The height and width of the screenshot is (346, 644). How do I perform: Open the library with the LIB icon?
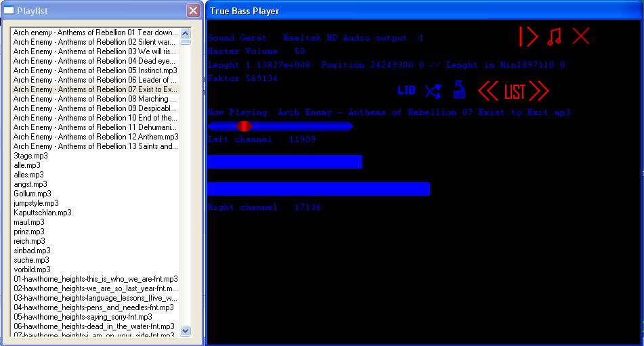point(406,91)
